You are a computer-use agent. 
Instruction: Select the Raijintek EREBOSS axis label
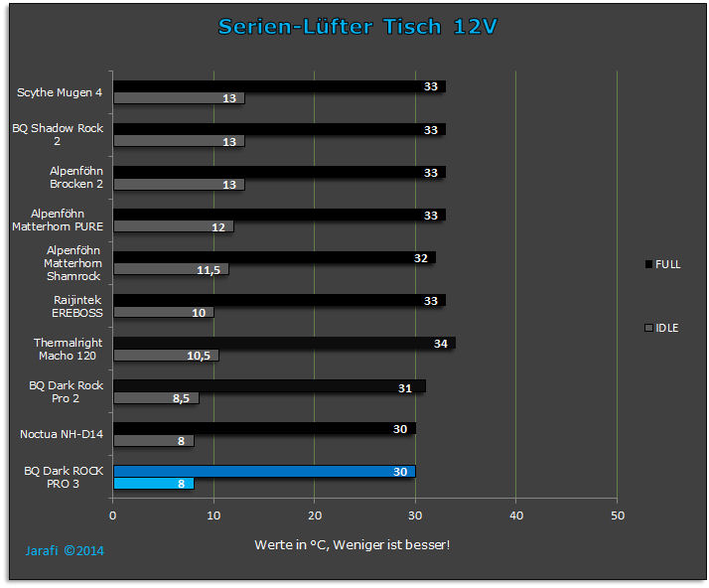77,306
